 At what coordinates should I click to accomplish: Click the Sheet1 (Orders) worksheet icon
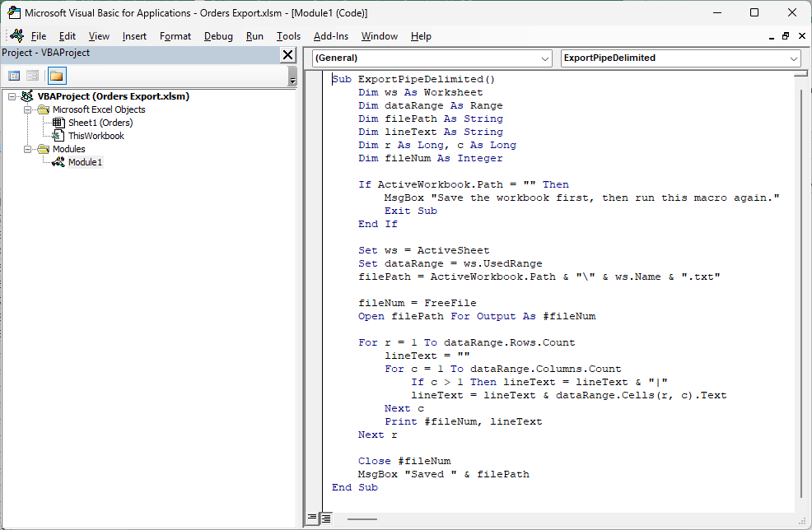point(58,123)
